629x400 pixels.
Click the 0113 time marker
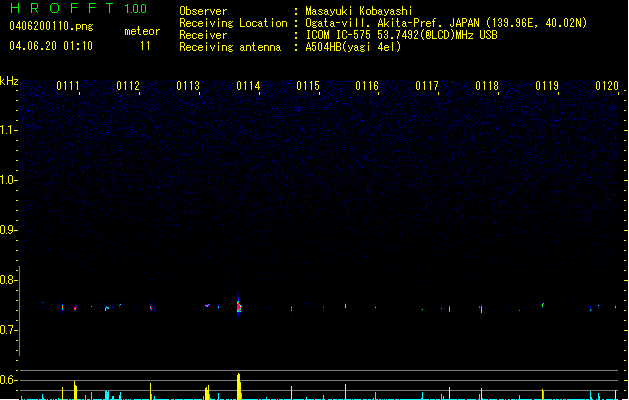[x=188, y=86]
